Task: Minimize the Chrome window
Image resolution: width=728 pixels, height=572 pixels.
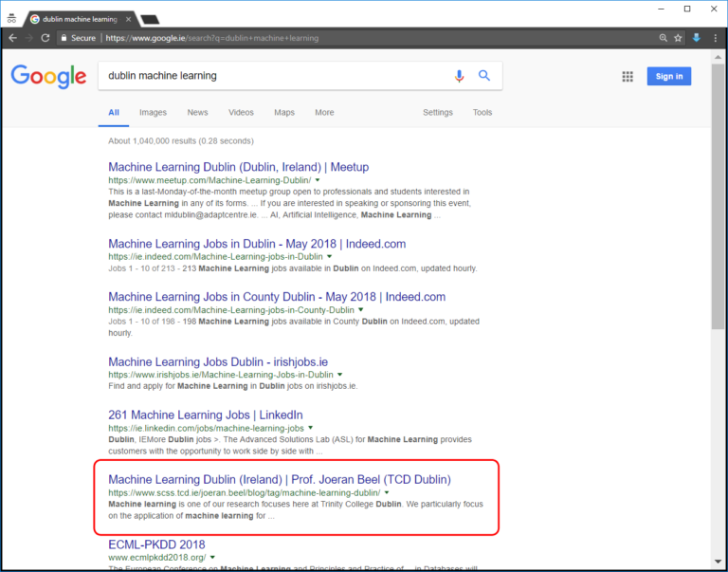Action: pyautogui.click(x=661, y=9)
